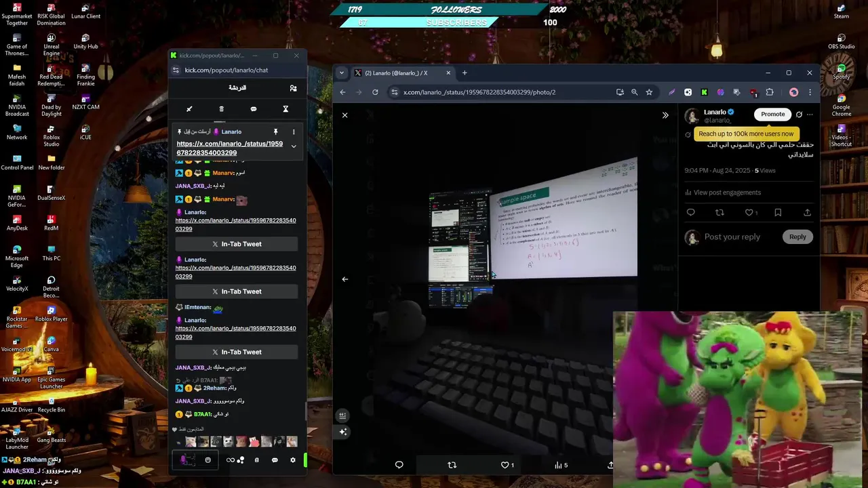
Task: Bookmark this page with the star icon
Action: click(x=649, y=92)
